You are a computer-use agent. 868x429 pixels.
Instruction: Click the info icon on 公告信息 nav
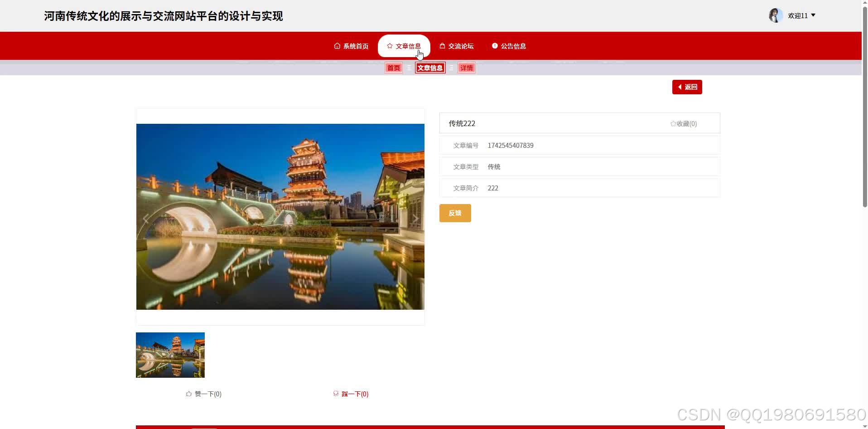pyautogui.click(x=495, y=46)
